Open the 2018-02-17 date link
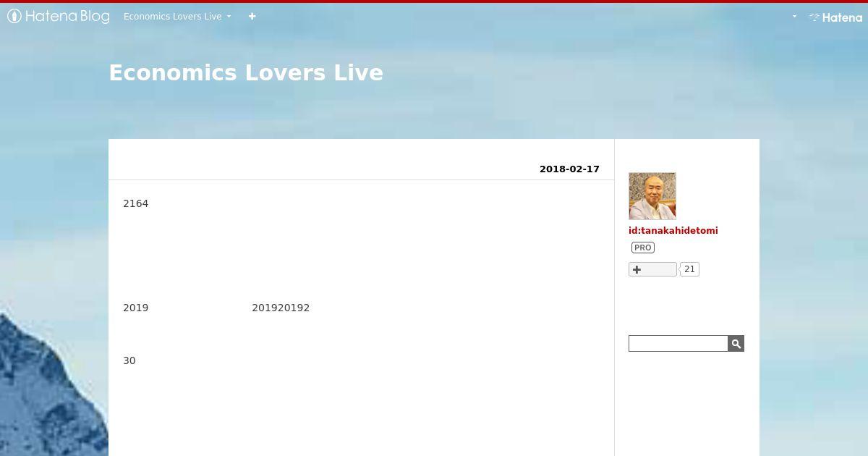The height and width of the screenshot is (456, 868). pos(569,169)
